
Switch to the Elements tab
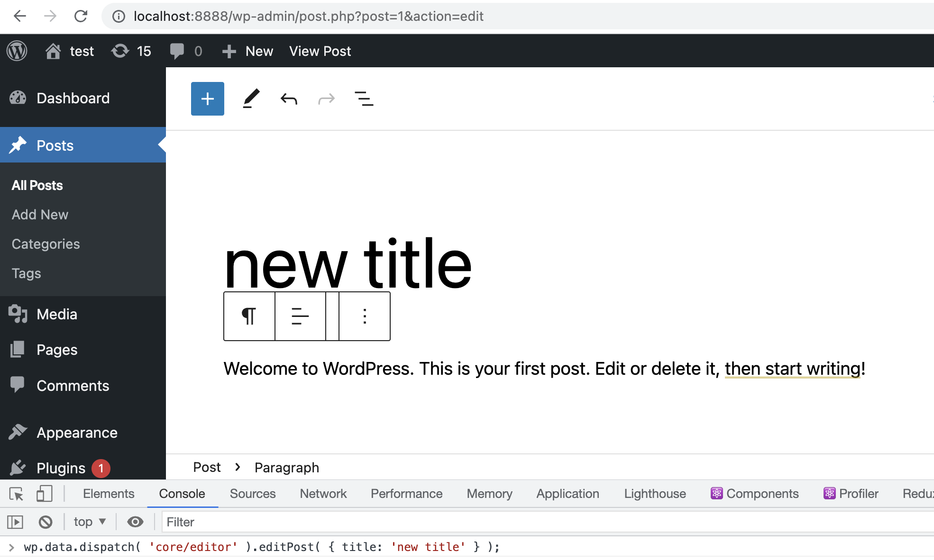[x=109, y=494]
